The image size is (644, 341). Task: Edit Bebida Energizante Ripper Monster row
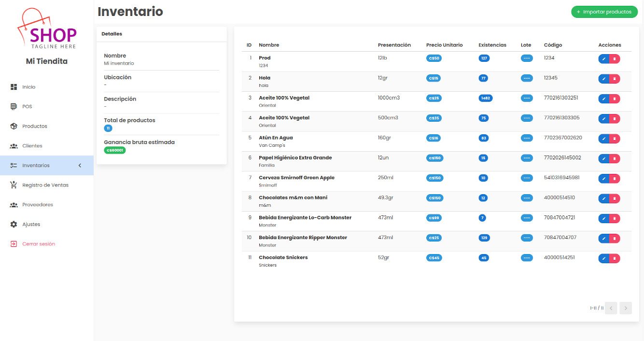603,239
